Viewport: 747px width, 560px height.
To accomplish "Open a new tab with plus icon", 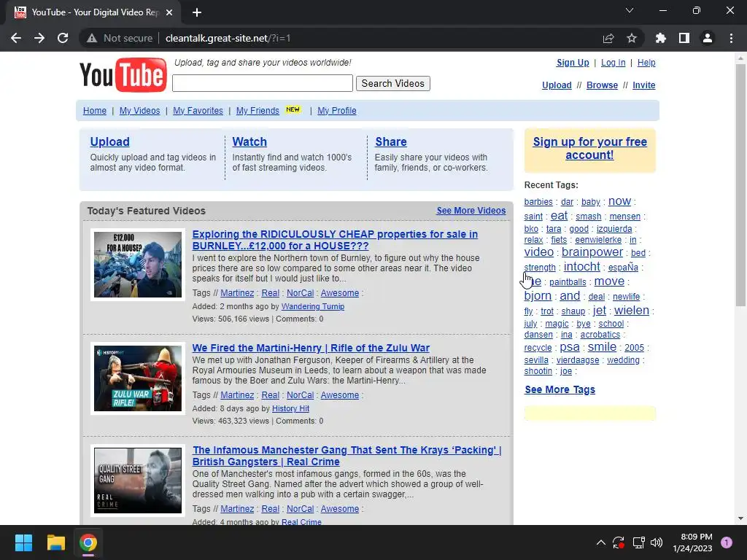I will click(x=197, y=12).
